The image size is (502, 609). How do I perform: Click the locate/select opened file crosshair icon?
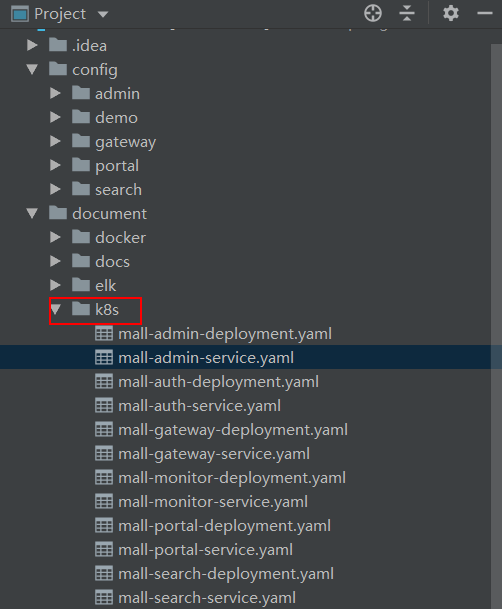coord(373,14)
